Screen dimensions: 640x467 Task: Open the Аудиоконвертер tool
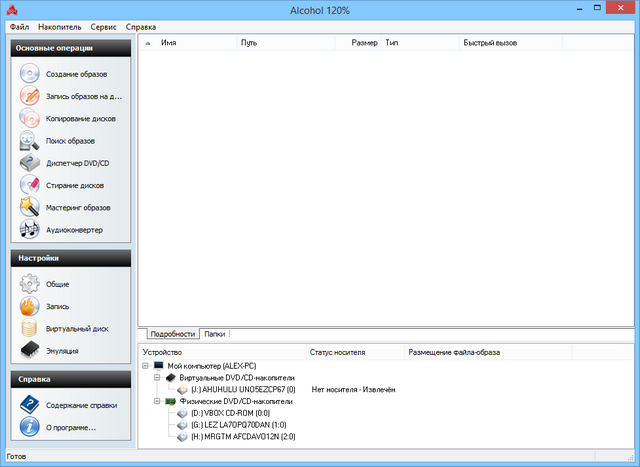point(74,230)
